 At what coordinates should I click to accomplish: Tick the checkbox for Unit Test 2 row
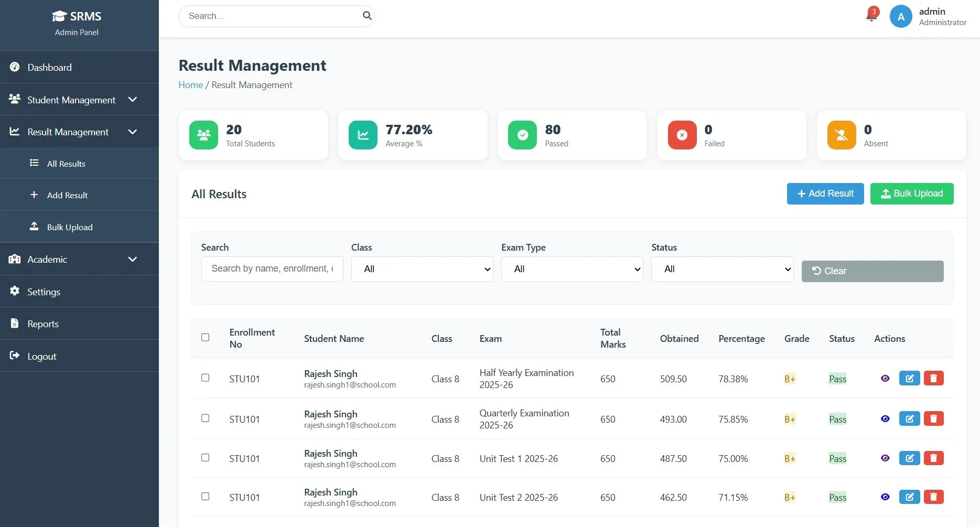[205, 496]
